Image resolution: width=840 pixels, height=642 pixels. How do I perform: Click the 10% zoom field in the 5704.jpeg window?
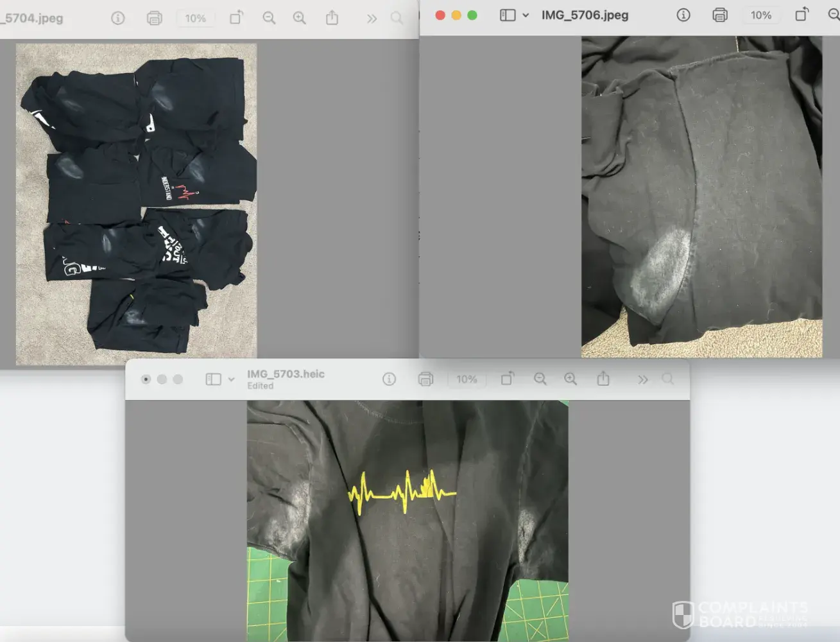[x=196, y=18]
